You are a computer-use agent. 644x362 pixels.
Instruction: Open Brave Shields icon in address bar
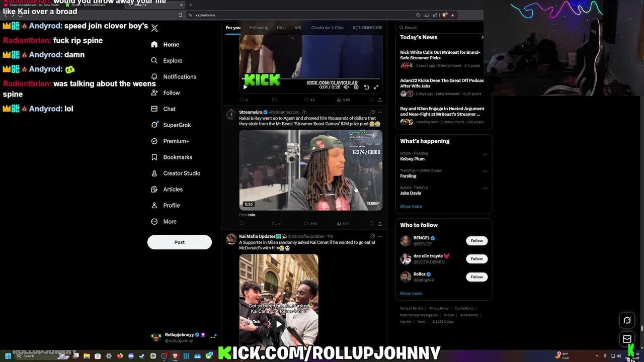444,15
